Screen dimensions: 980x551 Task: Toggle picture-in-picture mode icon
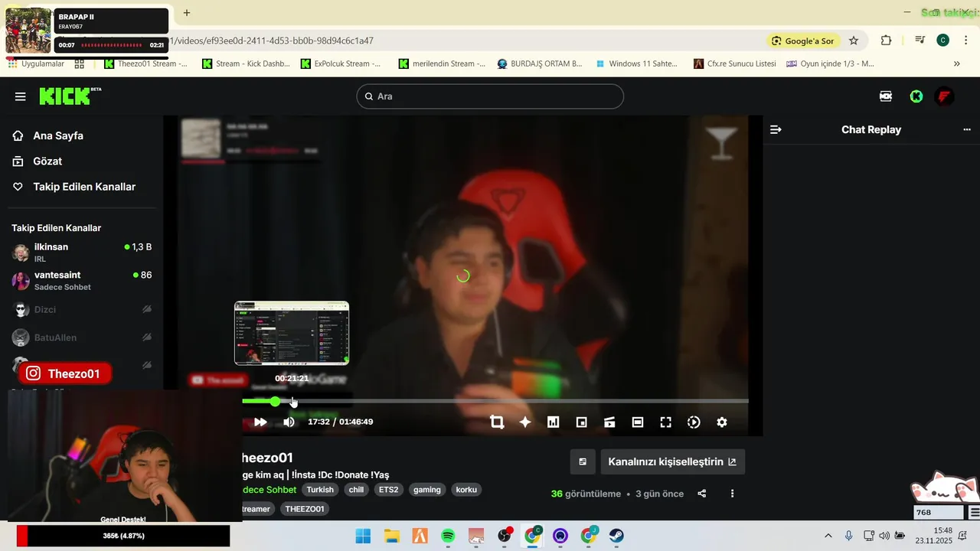[x=581, y=422]
